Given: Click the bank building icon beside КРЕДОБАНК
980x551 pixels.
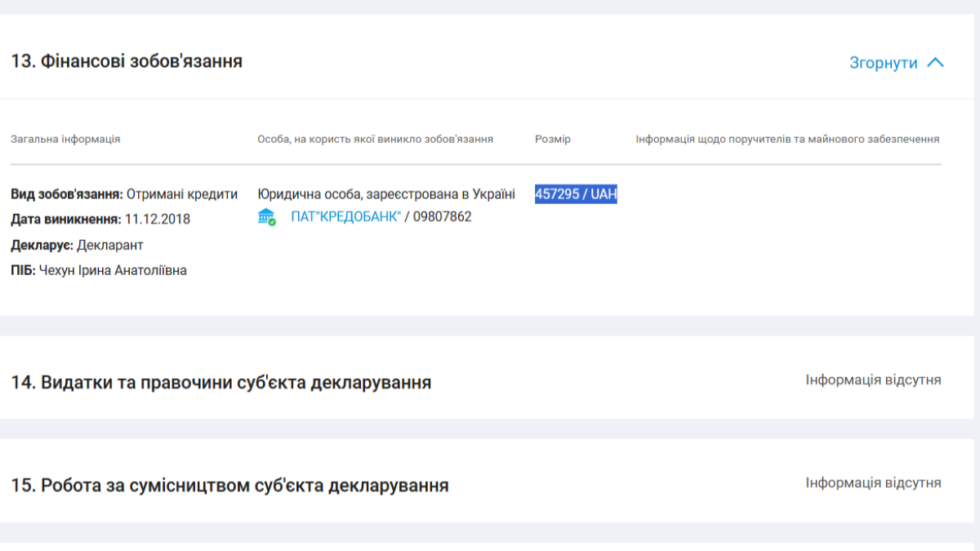Looking at the screenshot, I should point(266,217).
